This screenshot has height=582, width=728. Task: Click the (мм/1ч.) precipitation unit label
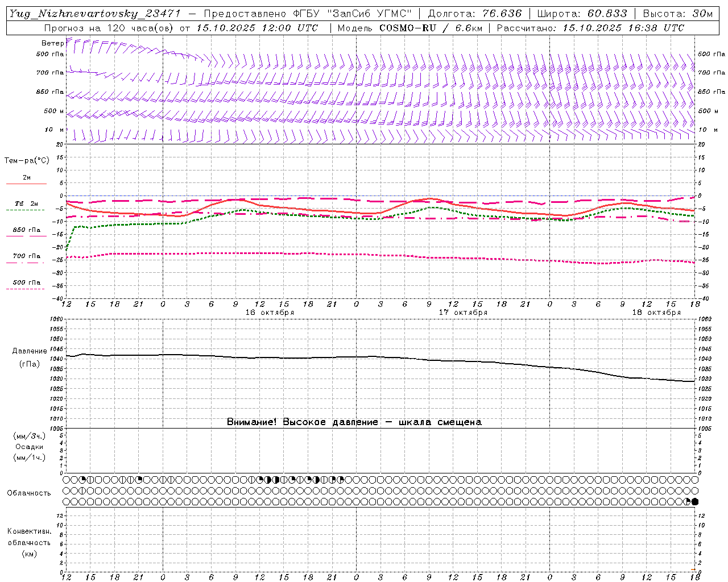click(x=29, y=458)
